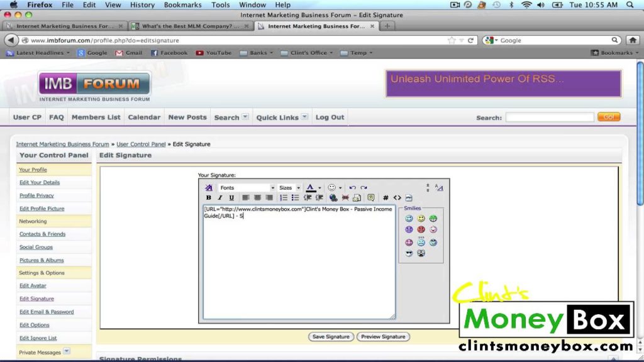The image size is (644, 362).
Task: Click the Log Out link
Action: coord(330,118)
